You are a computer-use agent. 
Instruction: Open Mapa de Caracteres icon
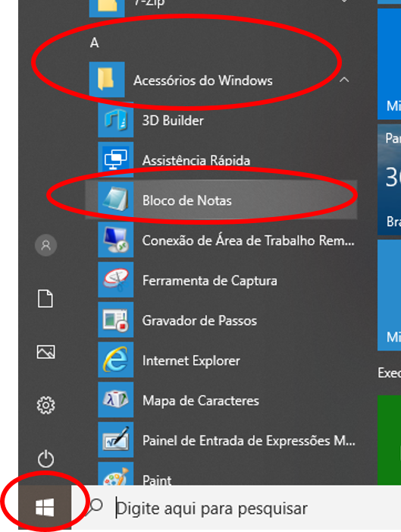point(115,401)
